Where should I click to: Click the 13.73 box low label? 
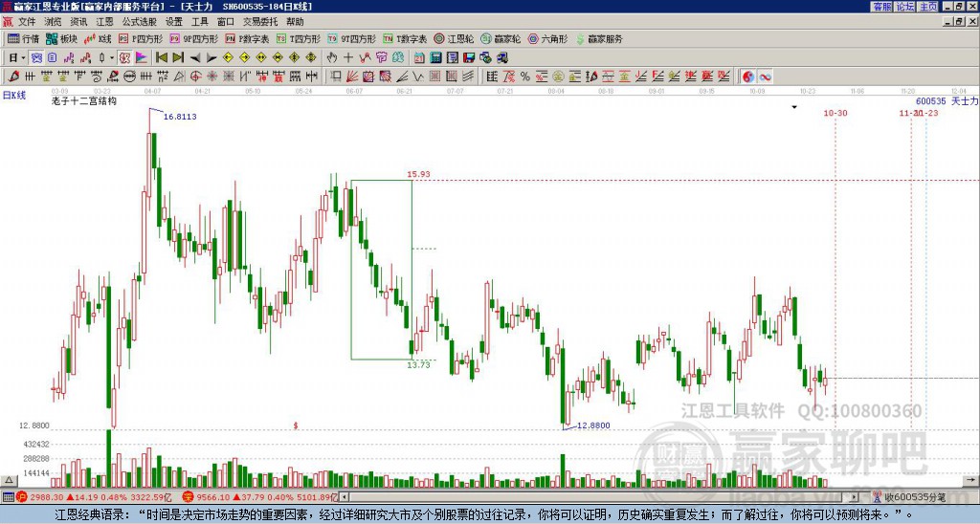[419, 364]
